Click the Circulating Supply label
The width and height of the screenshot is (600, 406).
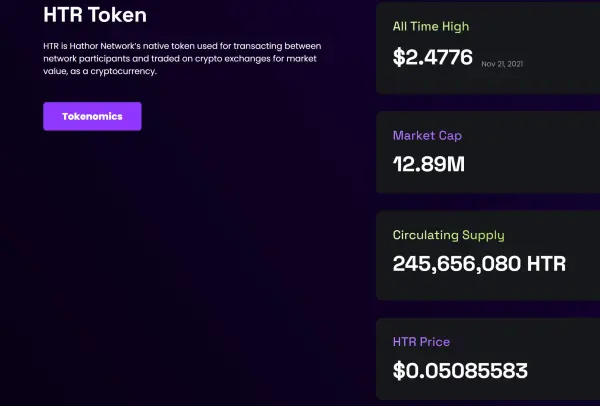[448, 236]
